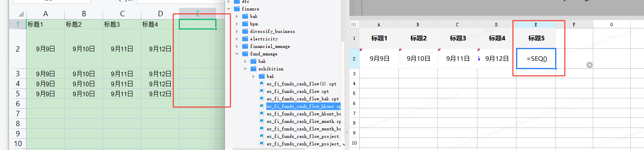Click the fund_manage folder icon
Viewport: 644px width, 150px height.
245,54
